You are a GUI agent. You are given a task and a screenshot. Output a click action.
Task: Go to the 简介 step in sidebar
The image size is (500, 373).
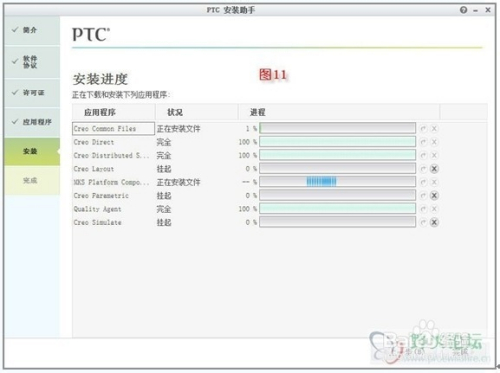tap(32, 30)
